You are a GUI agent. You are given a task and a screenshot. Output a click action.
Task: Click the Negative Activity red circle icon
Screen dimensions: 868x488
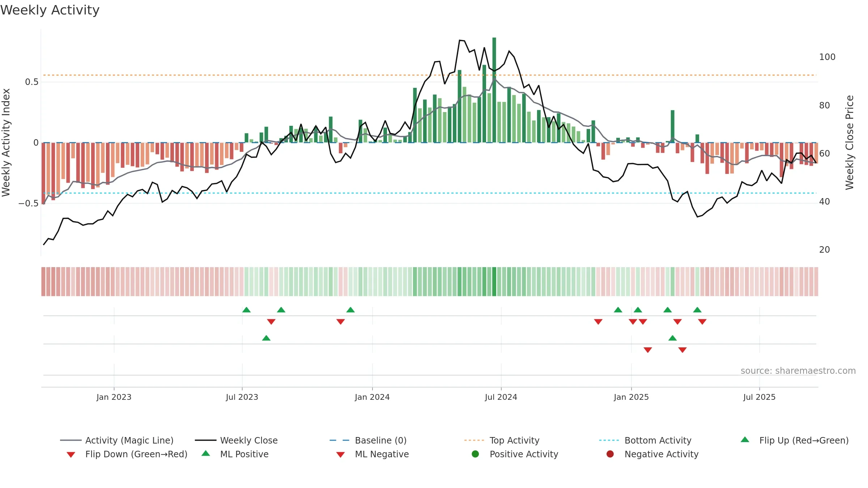(x=610, y=454)
